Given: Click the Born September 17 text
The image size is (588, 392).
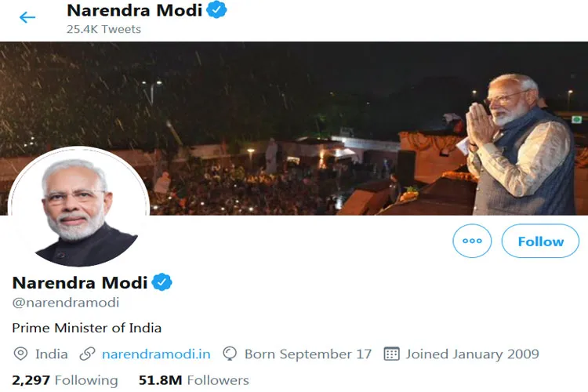Looking at the screenshot, I should point(307,354).
